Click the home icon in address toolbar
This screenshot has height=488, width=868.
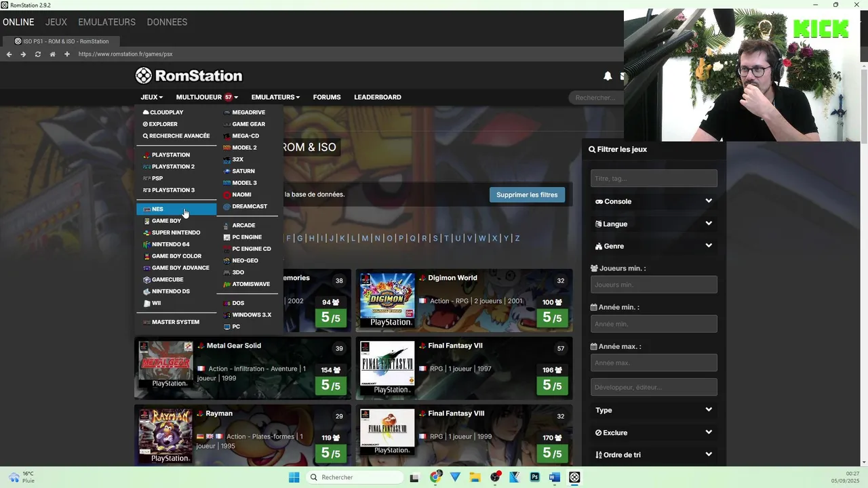52,54
